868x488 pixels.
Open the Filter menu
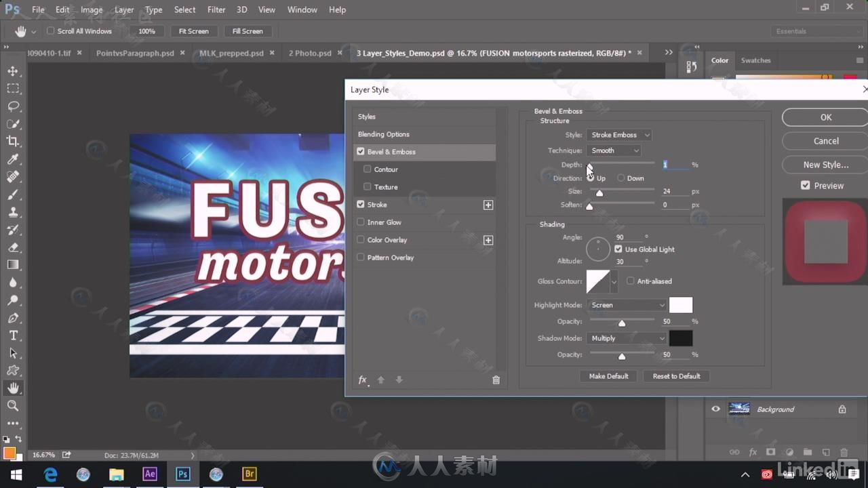click(x=216, y=9)
